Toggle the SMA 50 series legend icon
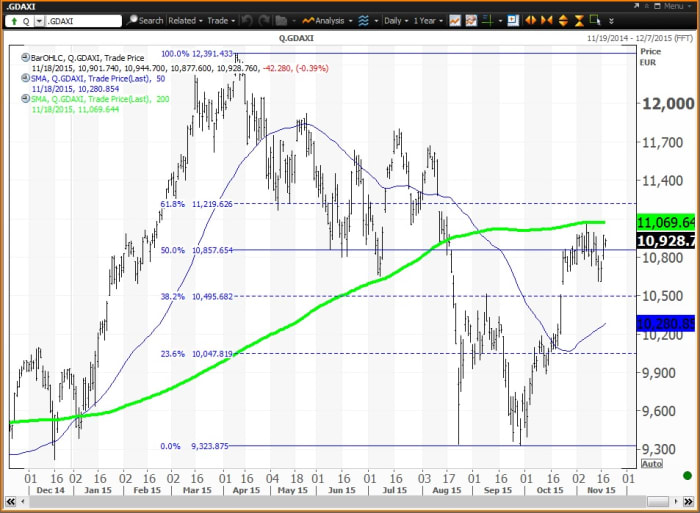The width and height of the screenshot is (700, 513). pyautogui.click(x=25, y=78)
